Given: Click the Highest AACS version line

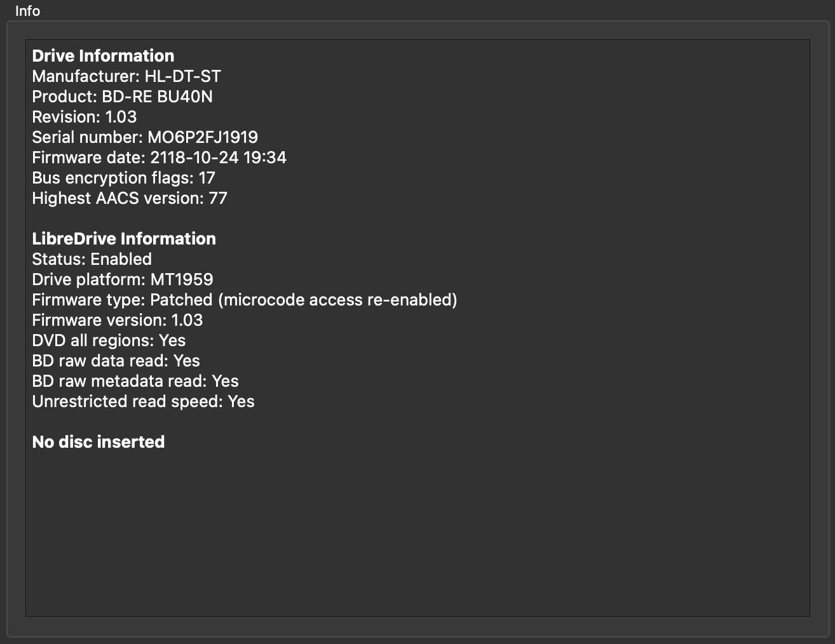Looking at the screenshot, I should pos(129,198).
